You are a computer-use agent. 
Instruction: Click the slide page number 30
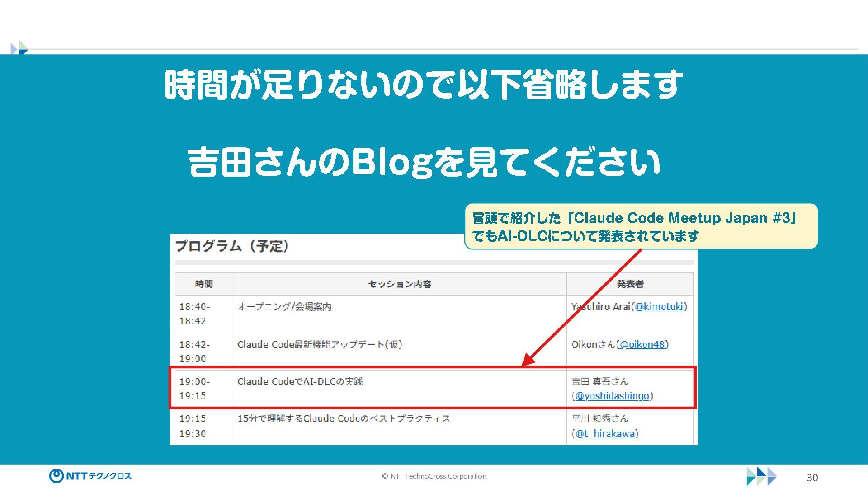tap(812, 478)
